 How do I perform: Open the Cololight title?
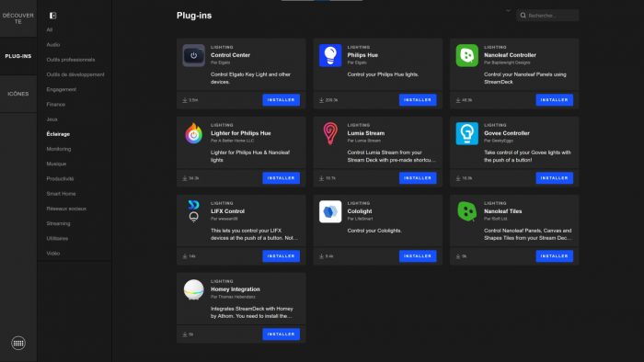(360, 211)
